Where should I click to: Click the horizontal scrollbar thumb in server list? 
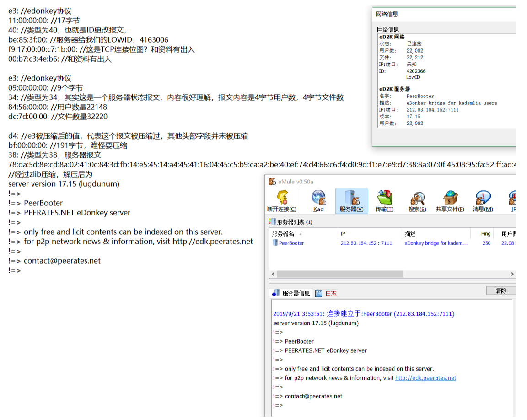(340, 274)
